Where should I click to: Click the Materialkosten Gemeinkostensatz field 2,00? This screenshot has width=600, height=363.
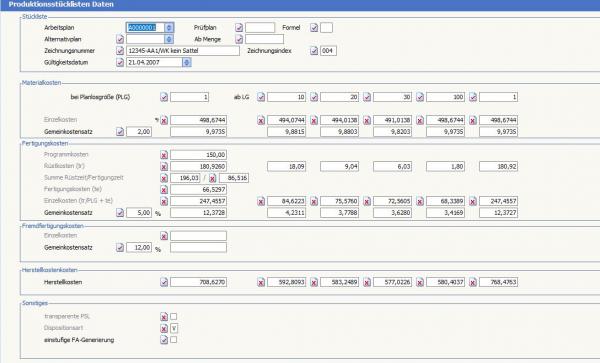point(139,132)
